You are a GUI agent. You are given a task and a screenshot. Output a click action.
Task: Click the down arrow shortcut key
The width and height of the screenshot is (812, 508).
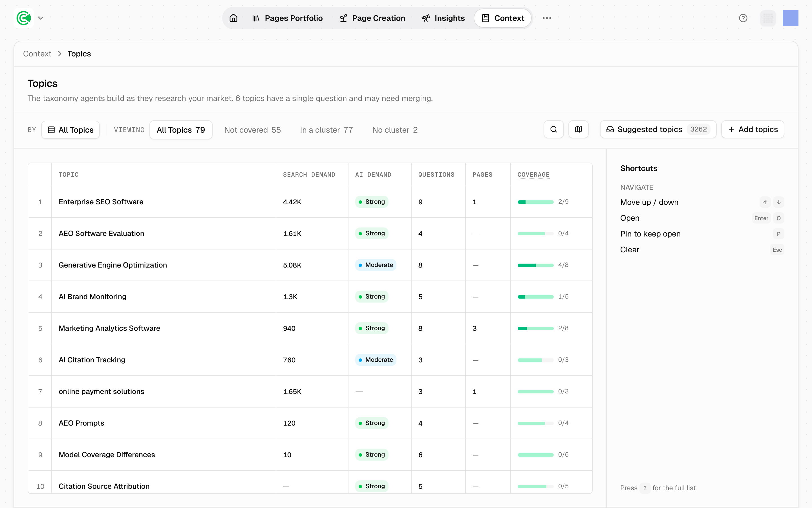pos(779,202)
